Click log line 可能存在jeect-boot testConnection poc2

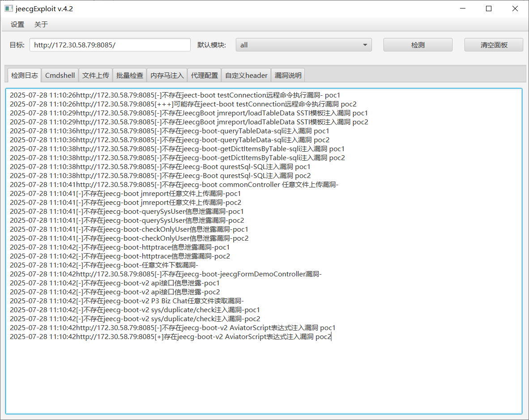coord(183,104)
